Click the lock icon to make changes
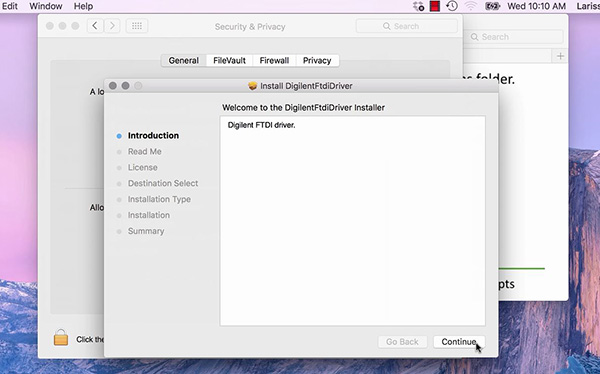The height and width of the screenshot is (374, 600). 61,338
